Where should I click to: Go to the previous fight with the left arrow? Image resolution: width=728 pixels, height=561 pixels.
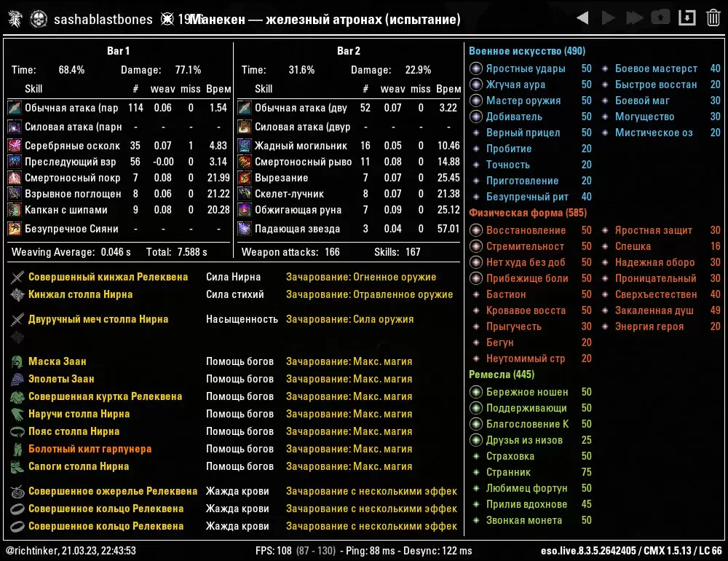(x=582, y=19)
